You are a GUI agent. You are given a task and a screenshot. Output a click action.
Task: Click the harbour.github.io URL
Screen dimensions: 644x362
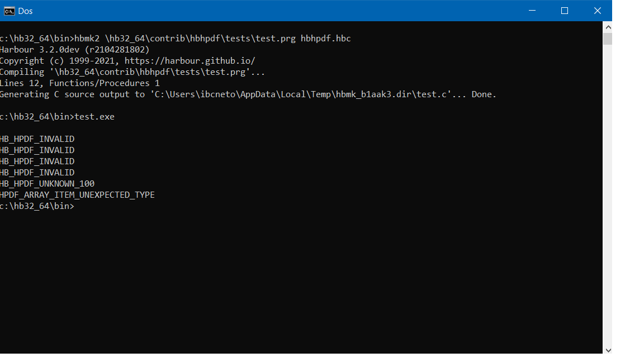(x=190, y=61)
